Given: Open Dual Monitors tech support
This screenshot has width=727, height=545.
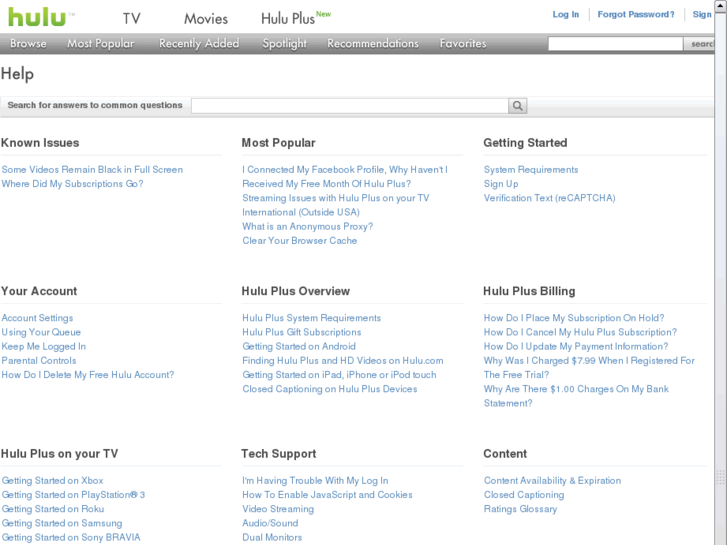Looking at the screenshot, I should [x=272, y=538].
